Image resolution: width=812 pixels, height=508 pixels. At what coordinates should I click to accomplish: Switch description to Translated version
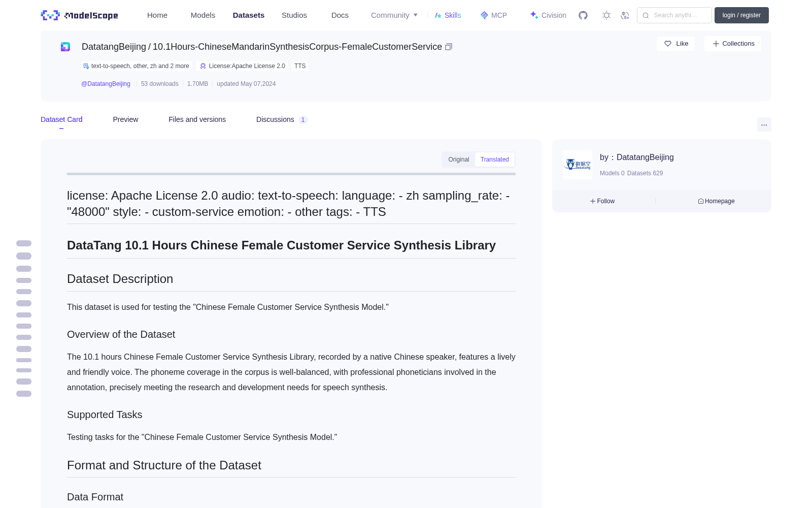495,160
